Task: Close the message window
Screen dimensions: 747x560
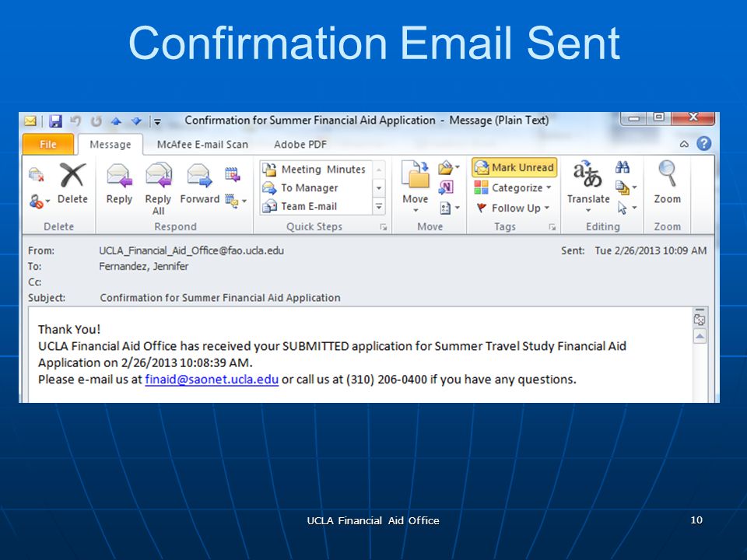Action: pyautogui.click(x=693, y=117)
